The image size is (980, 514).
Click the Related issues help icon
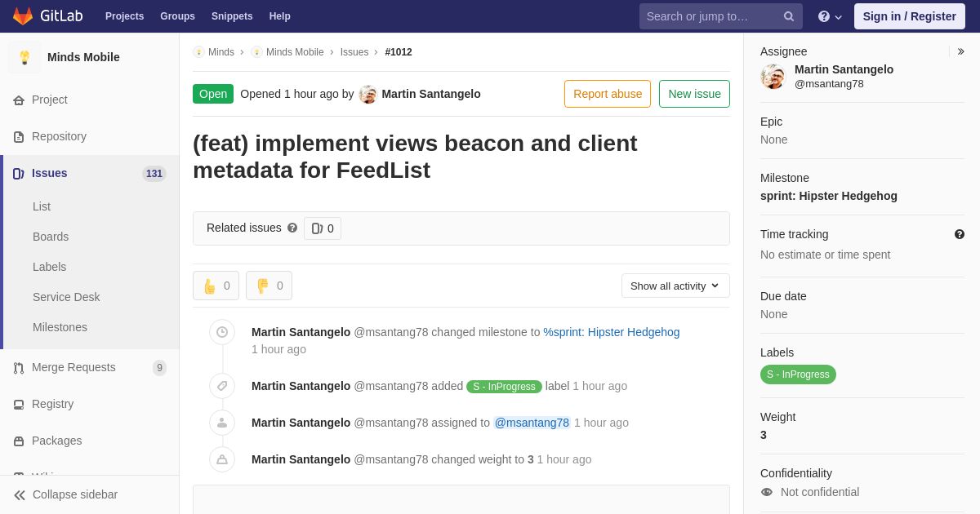click(x=292, y=228)
